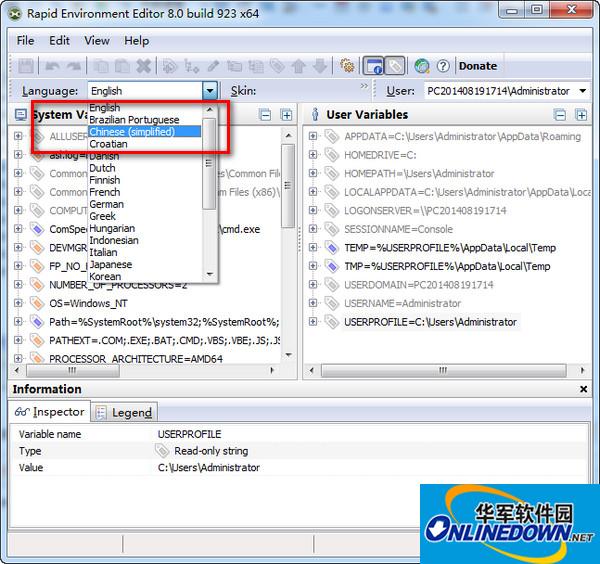Expand all System Variables with plus icon
Viewport: 600px width, 564px height.
pyautogui.click(x=286, y=115)
